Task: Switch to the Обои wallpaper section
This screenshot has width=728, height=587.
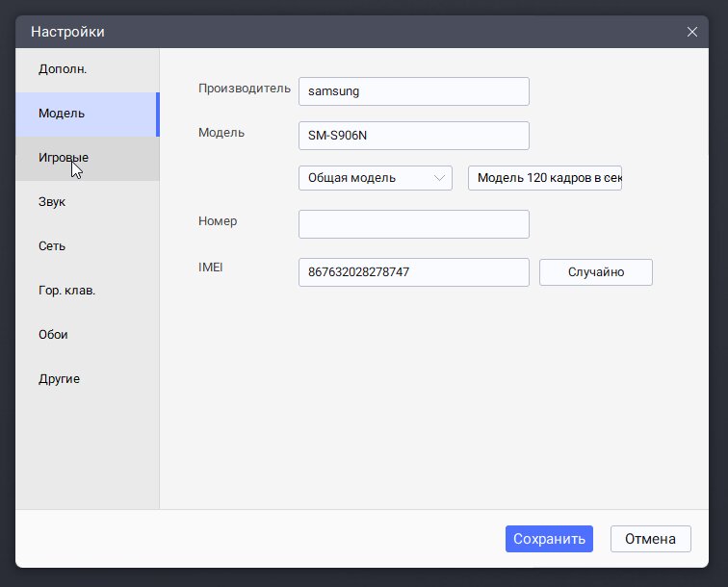Action: click(x=88, y=335)
